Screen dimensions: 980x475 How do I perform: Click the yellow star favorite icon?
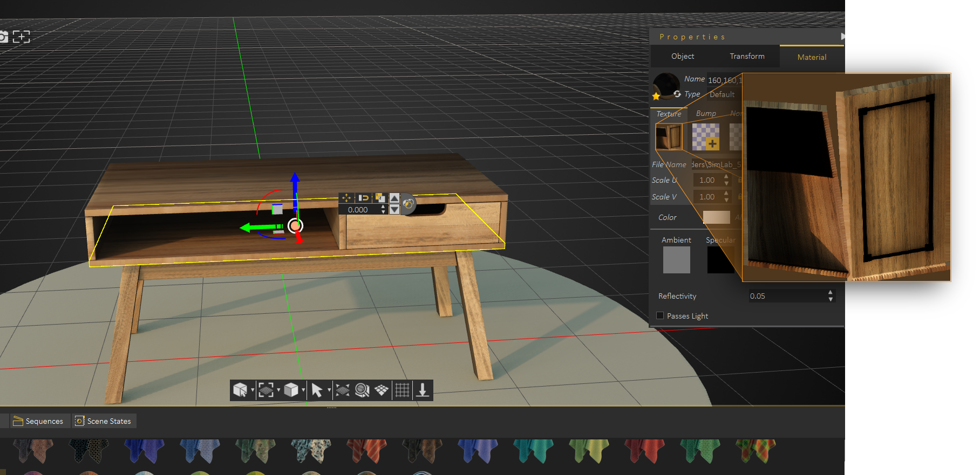coord(656,96)
